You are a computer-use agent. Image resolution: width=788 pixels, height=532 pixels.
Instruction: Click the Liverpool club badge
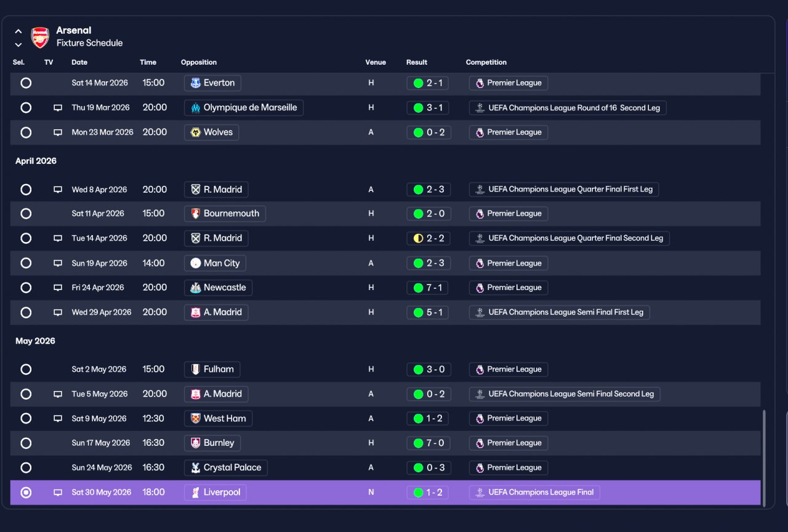point(196,493)
